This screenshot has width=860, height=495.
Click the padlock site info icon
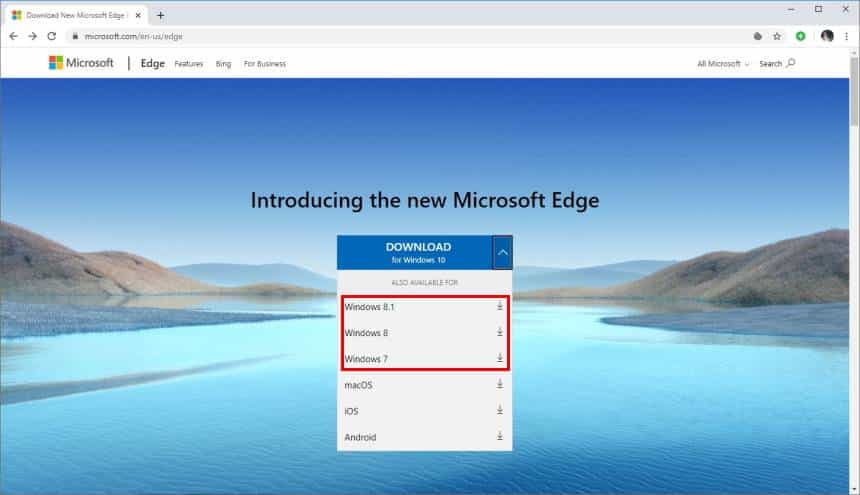75,36
